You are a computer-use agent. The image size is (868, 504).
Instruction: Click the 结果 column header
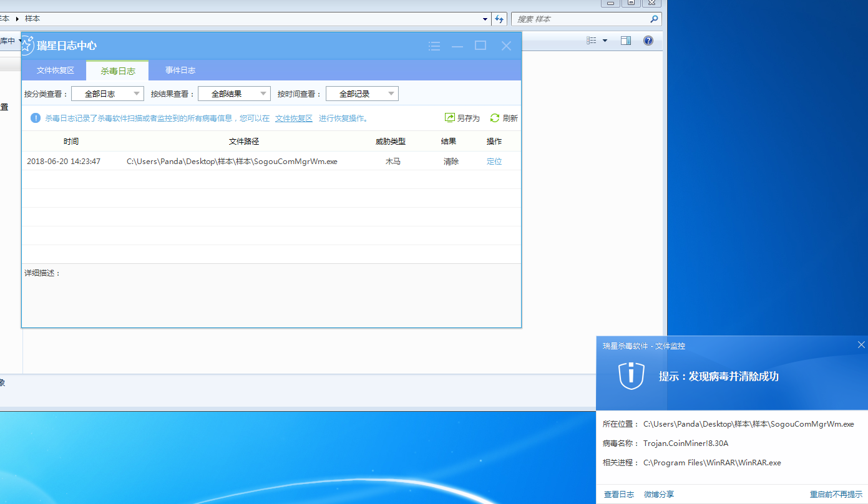click(449, 142)
